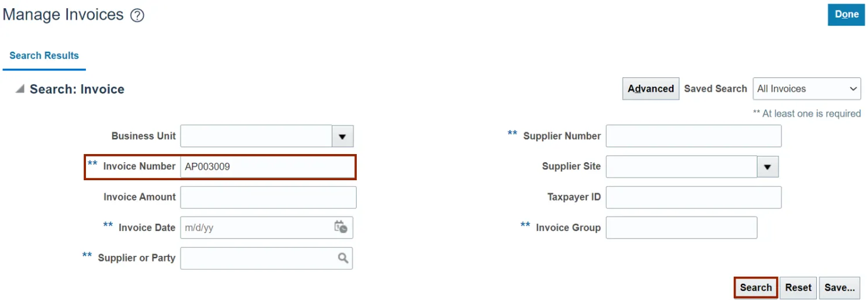Open the Manage Invoices help icon

(x=137, y=16)
